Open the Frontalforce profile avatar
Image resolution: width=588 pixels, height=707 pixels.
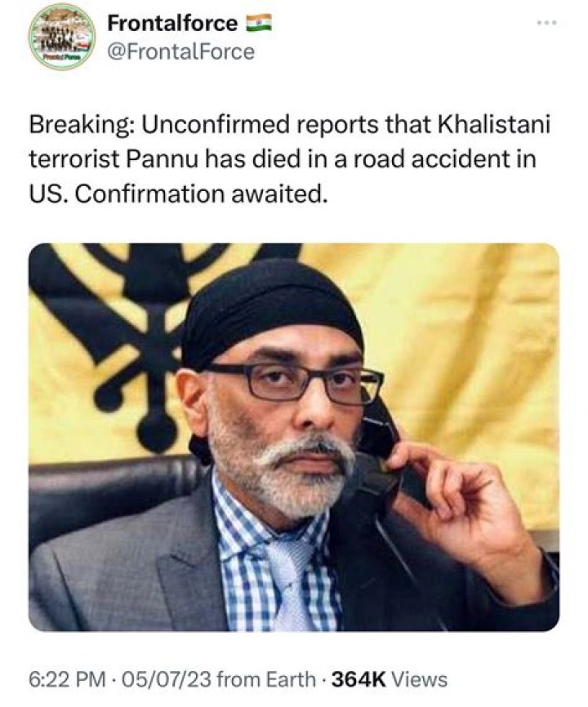click(62, 37)
